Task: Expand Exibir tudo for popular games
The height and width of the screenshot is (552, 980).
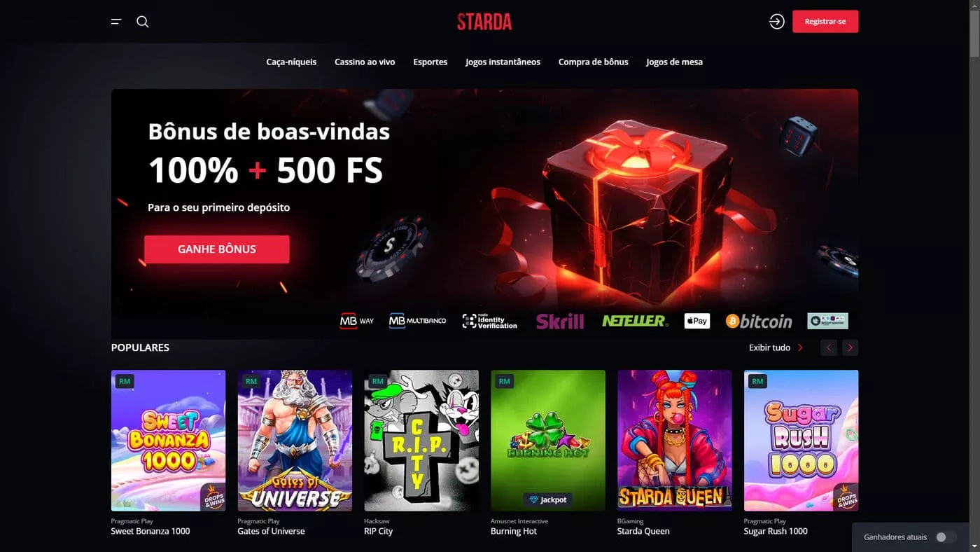Action: (x=776, y=347)
